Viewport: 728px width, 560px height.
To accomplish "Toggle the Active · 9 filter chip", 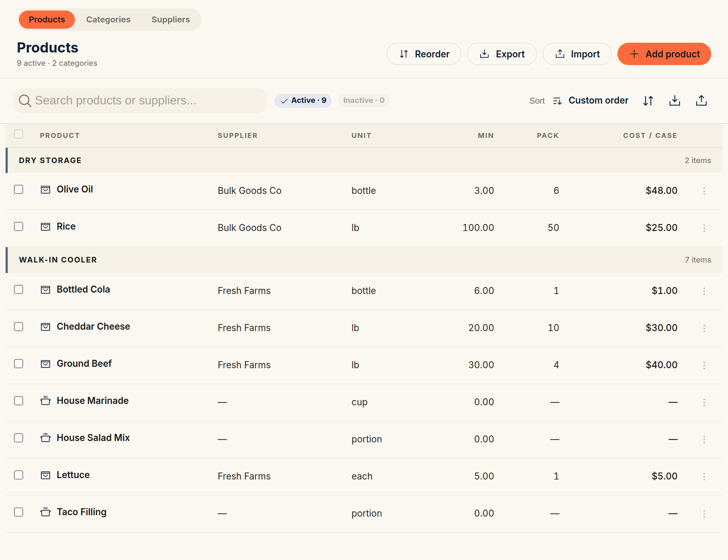I will tap(303, 100).
